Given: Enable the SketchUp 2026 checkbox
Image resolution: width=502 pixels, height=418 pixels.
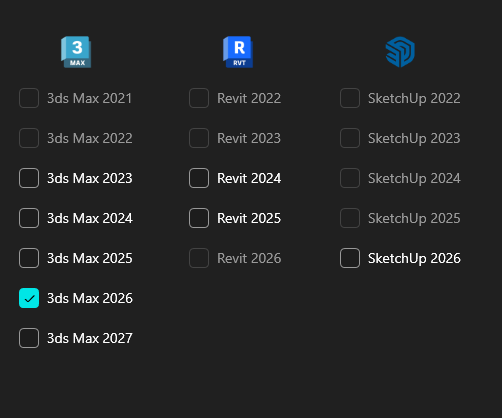Looking at the screenshot, I should tap(350, 258).
